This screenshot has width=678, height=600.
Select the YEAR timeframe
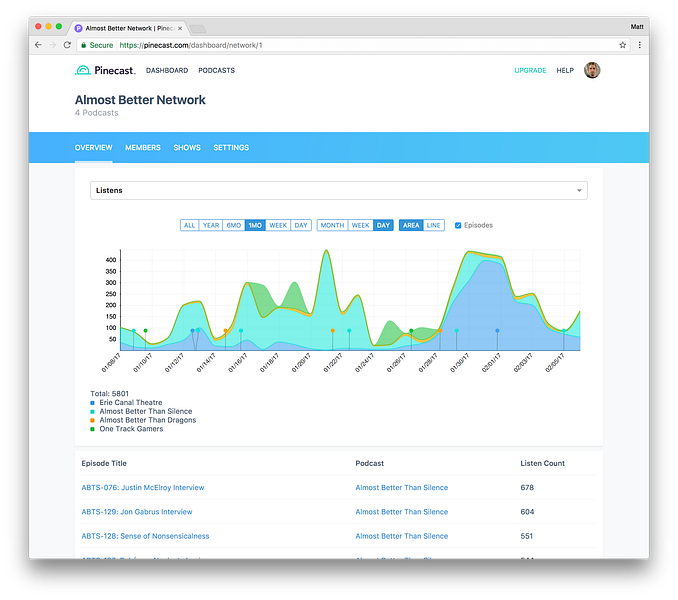tap(211, 225)
